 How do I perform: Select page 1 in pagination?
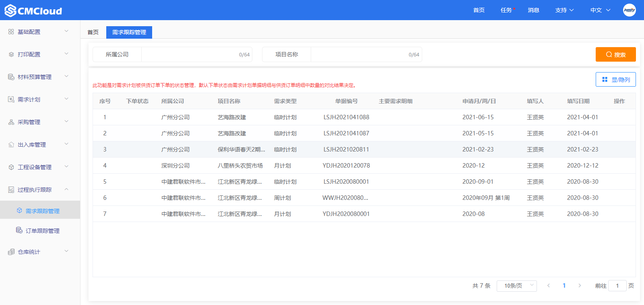pos(564,285)
